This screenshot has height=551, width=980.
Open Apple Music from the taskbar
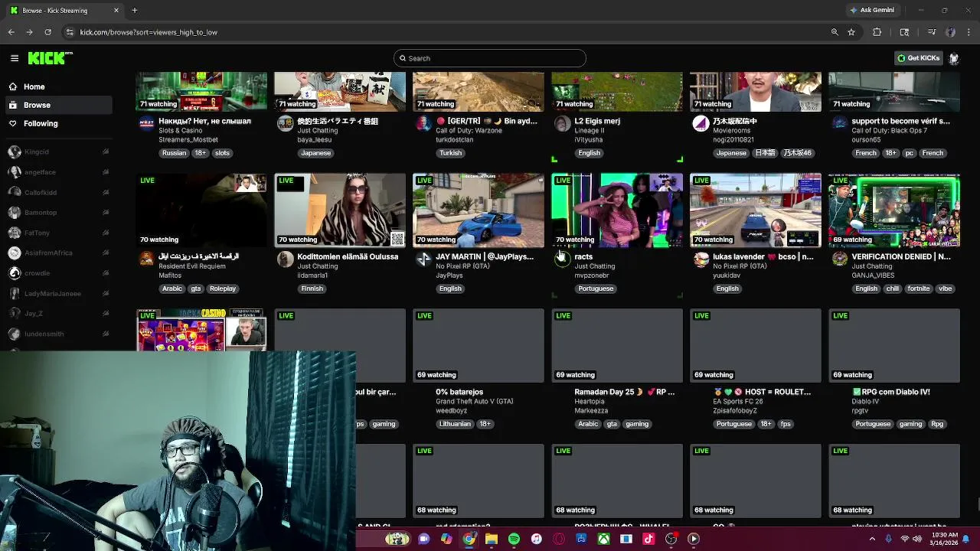click(537, 539)
